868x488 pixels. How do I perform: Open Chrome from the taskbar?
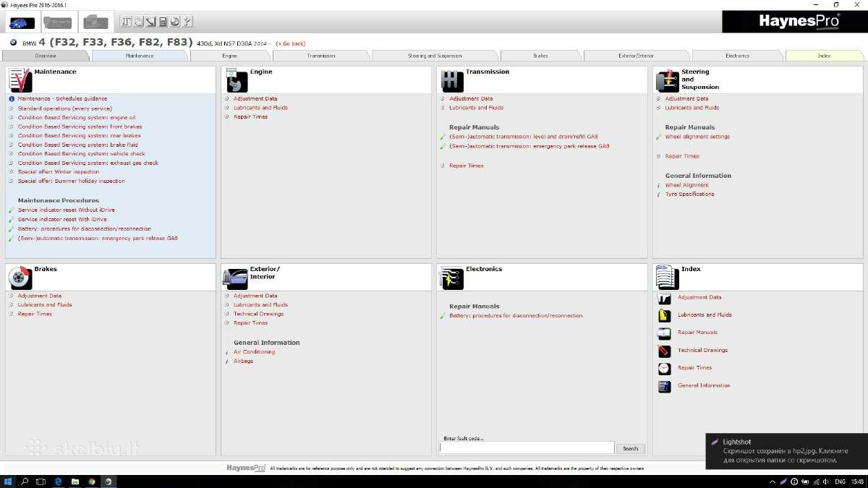92,481
